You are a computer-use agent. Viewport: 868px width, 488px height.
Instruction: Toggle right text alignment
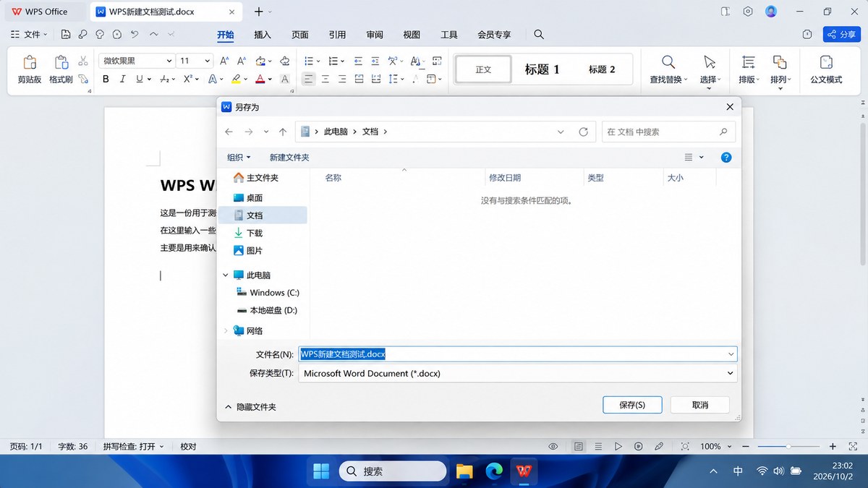point(342,79)
